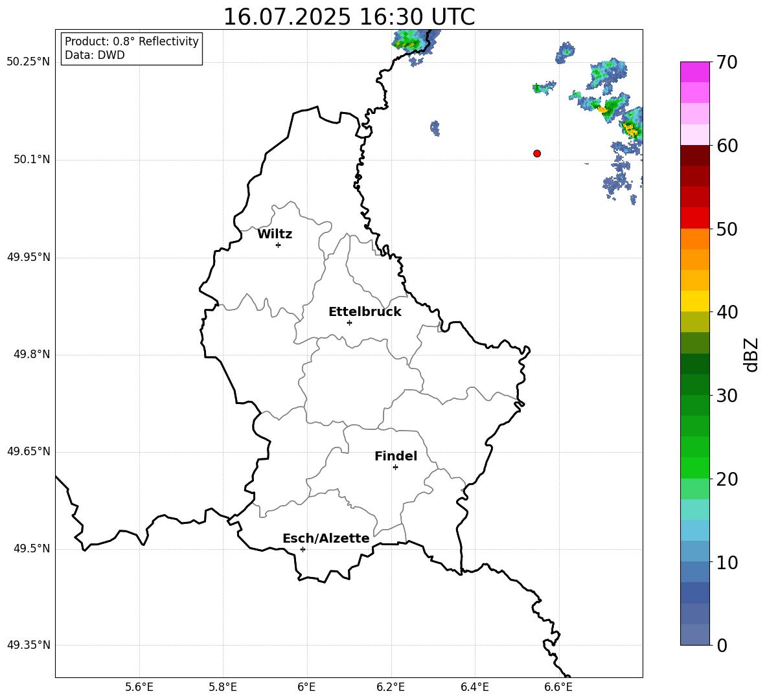The image size is (767, 700).
Task: Click the title 16.07.2025 16:30 UTC
Action: coord(349,17)
